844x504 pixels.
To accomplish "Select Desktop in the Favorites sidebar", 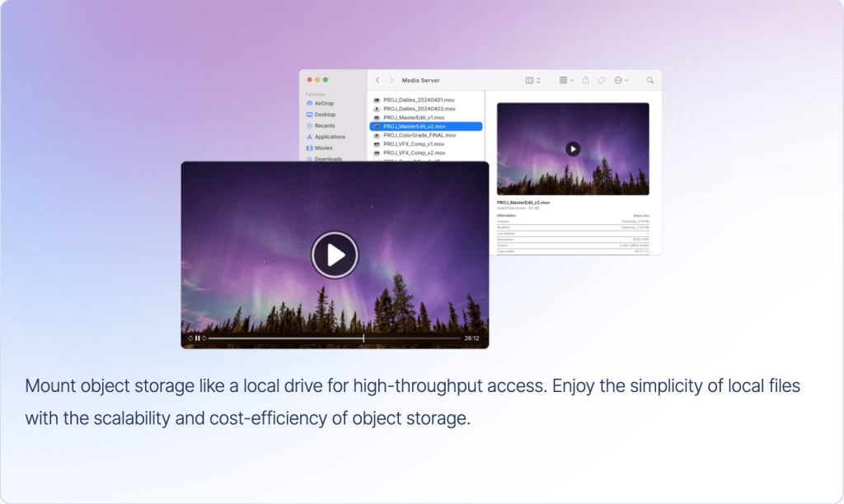I will point(324,114).
